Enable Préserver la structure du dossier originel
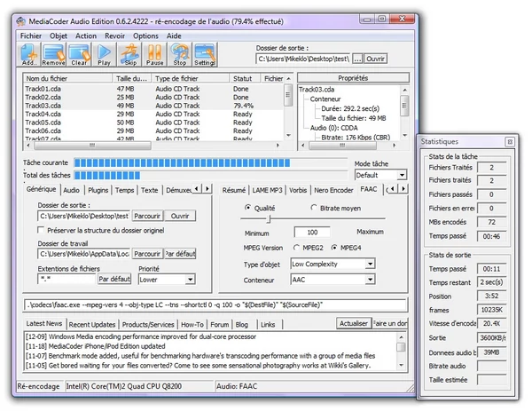 tap(41, 230)
